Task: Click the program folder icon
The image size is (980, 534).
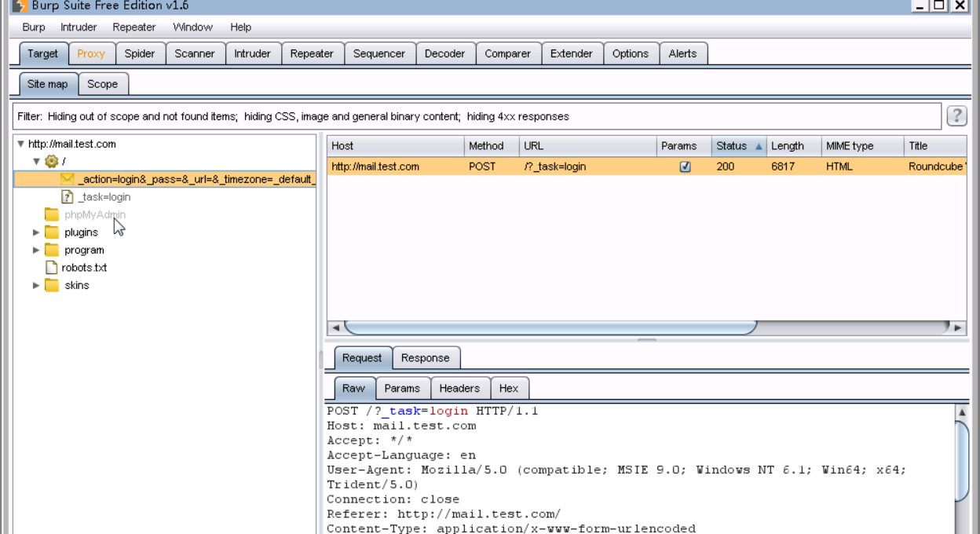Action: [52, 250]
